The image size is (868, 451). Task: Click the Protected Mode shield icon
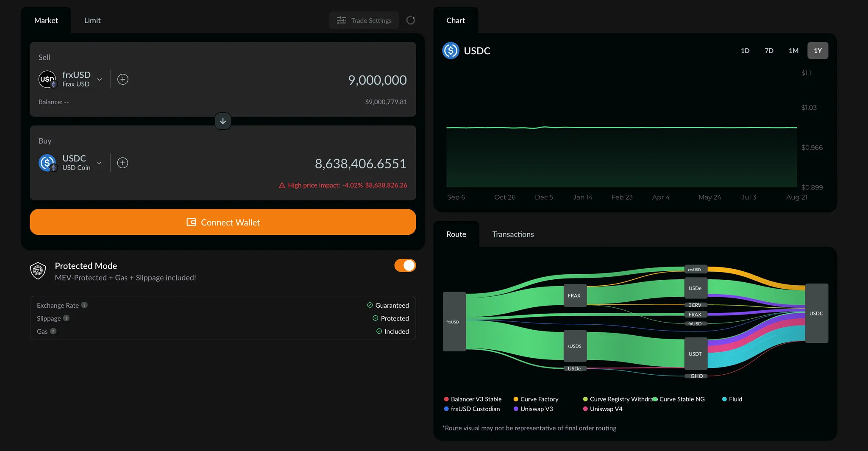[38, 271]
